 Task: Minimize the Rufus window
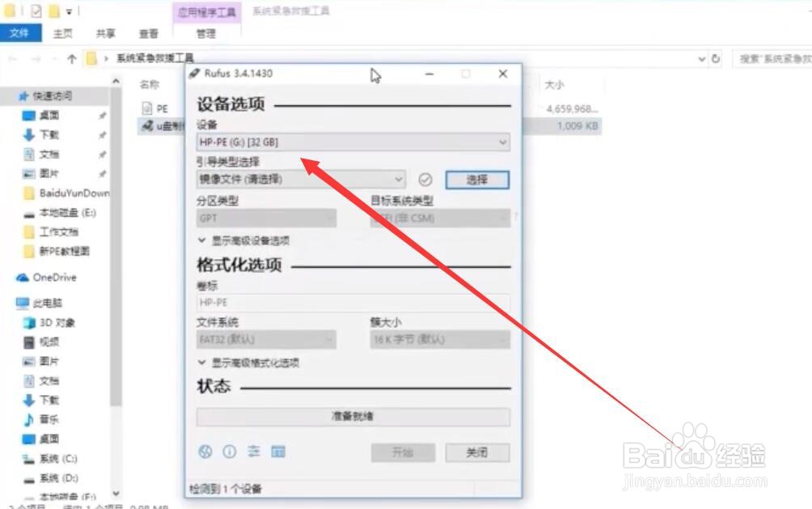(x=429, y=74)
